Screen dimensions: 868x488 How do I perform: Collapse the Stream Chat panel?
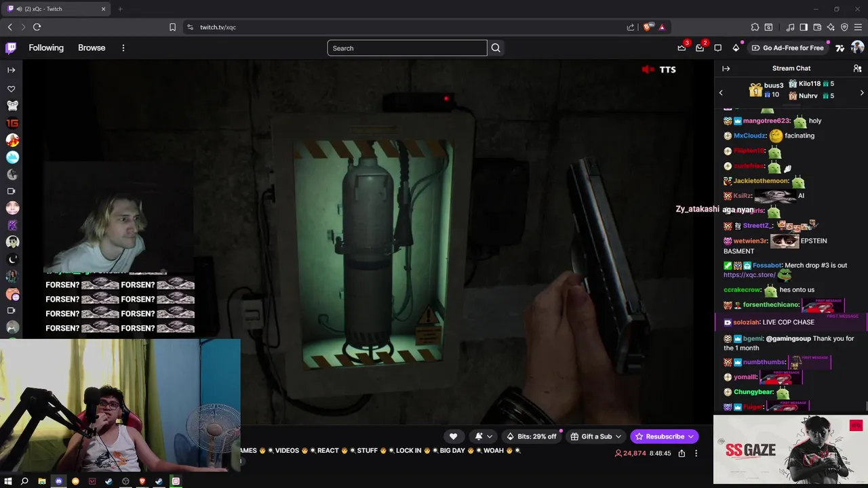coord(726,68)
